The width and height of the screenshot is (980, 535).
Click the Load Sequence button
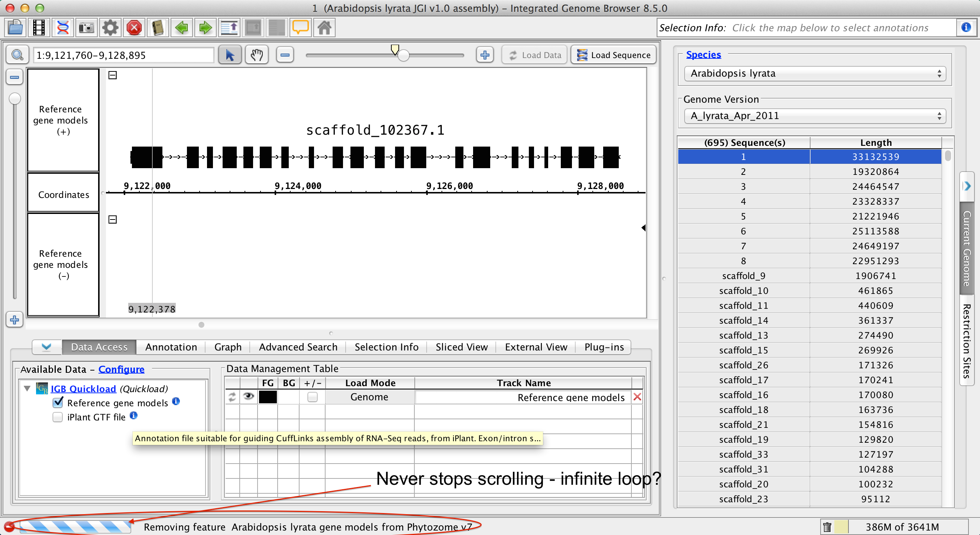pos(614,55)
